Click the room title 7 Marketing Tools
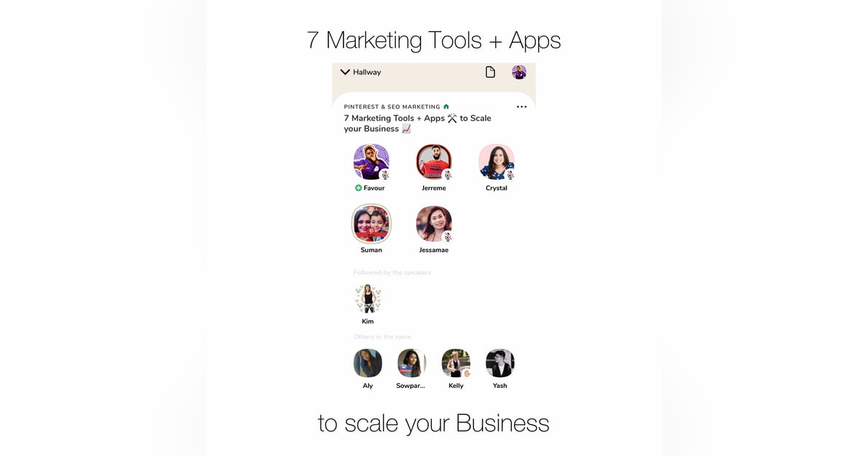The height and width of the screenshot is (456, 868). [x=417, y=123]
